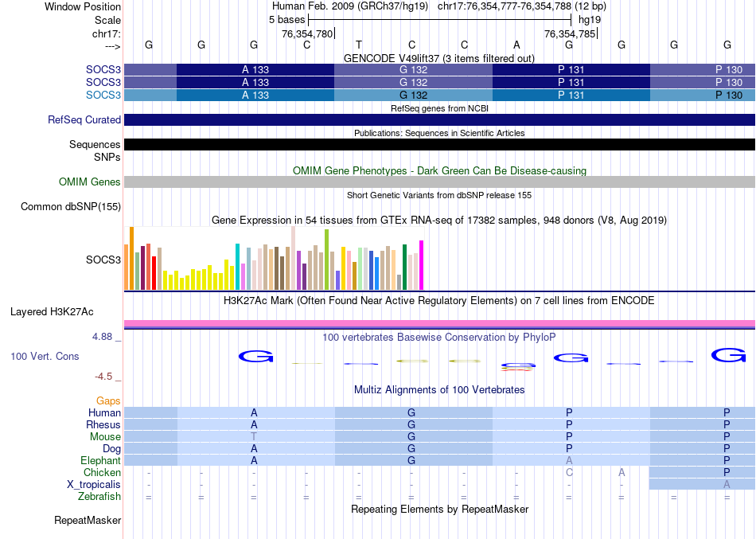
Task: Click the X_tropicalis species label
Action: coord(94,485)
